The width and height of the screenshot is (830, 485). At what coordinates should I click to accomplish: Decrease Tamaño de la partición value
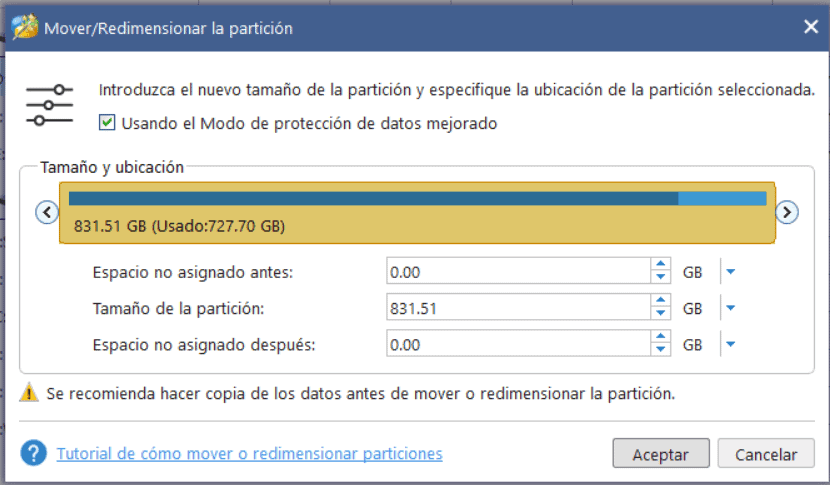click(660, 314)
